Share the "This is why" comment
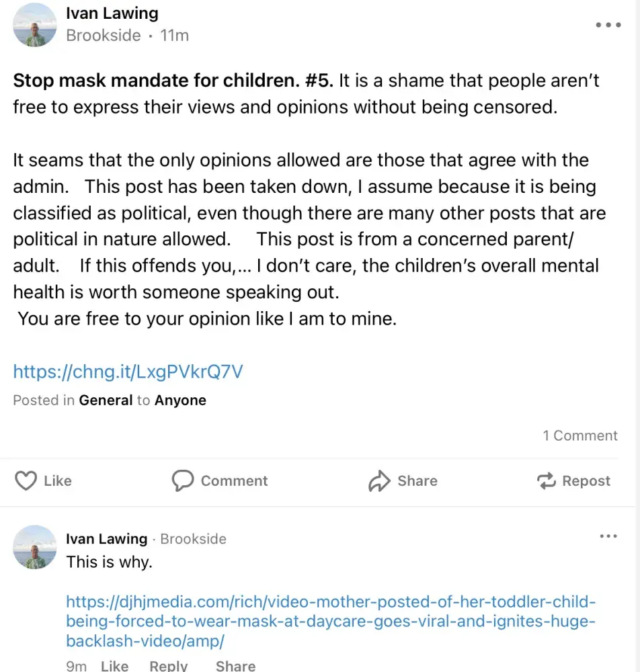Image resolution: width=640 pixels, height=672 pixels. click(235, 665)
